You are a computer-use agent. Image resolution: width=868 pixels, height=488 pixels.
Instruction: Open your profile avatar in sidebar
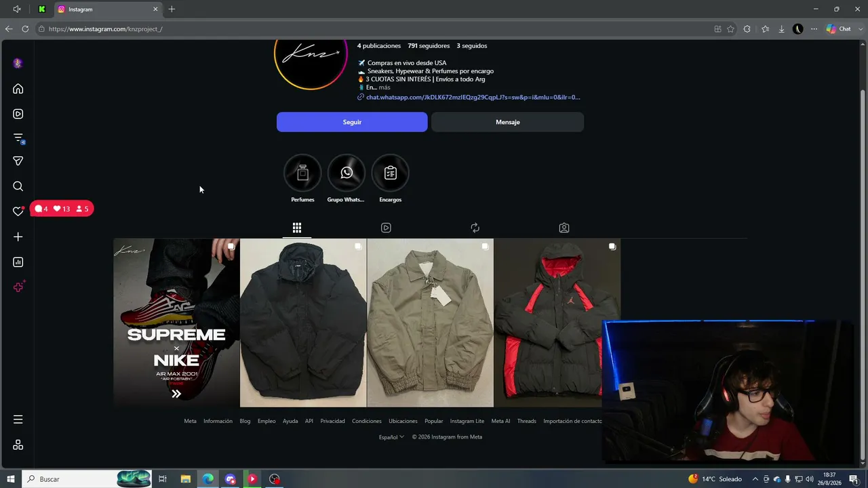(x=18, y=63)
